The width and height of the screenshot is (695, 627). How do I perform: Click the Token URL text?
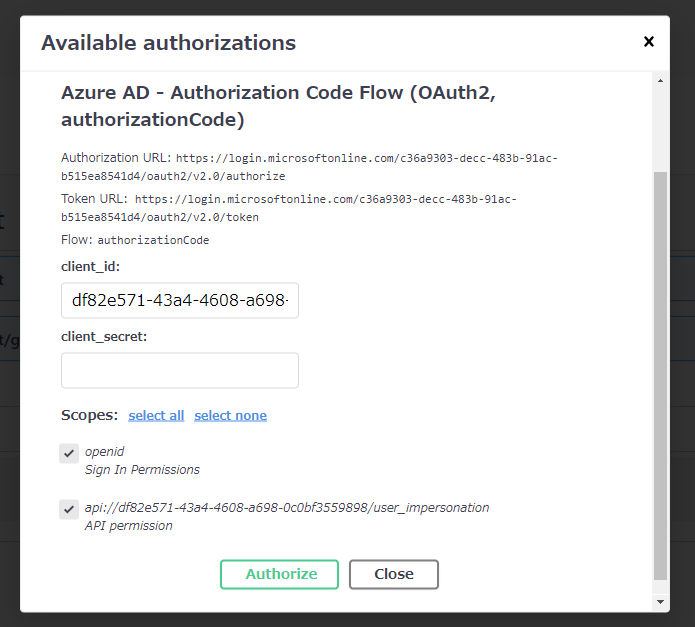(x=289, y=208)
